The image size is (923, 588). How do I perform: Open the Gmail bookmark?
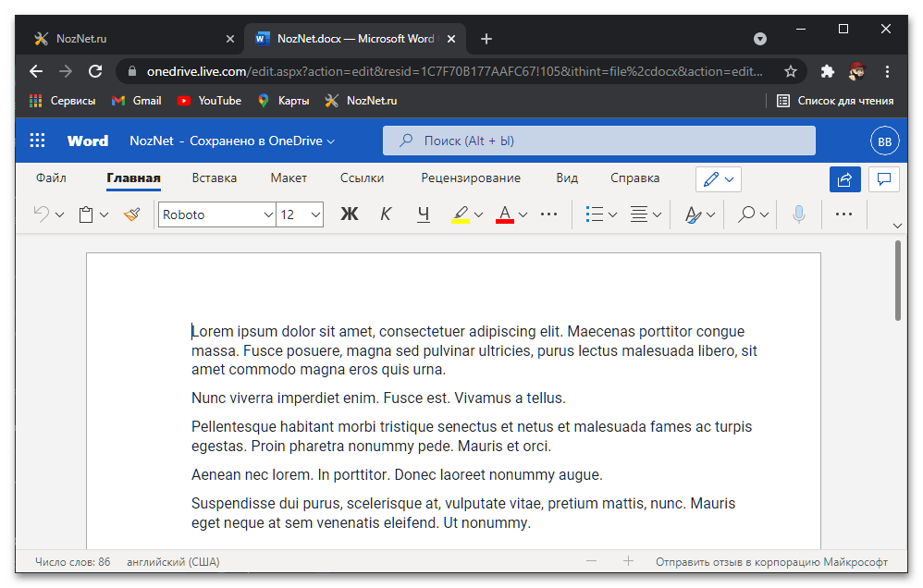(137, 101)
